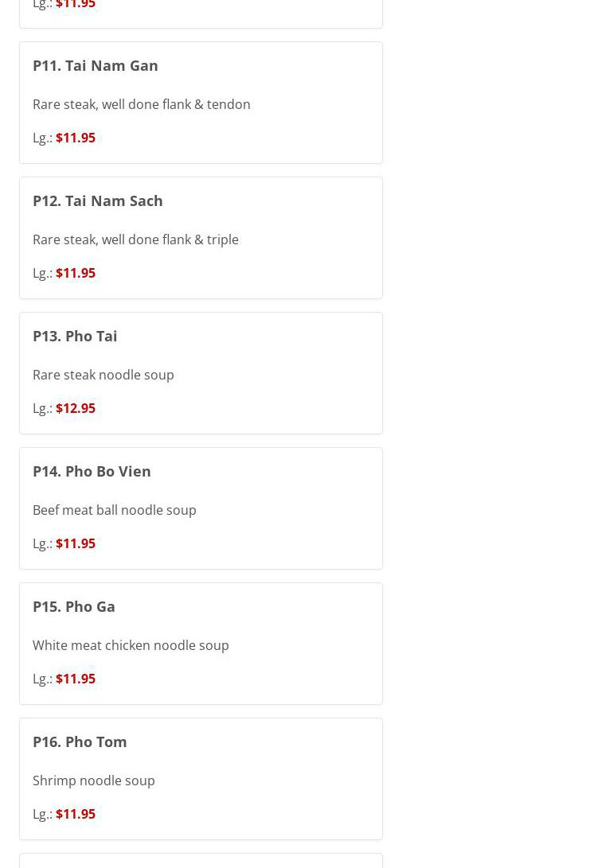Choose the P15. Pho Ga title
Screen dimensions: 613x868
coord(74,606)
